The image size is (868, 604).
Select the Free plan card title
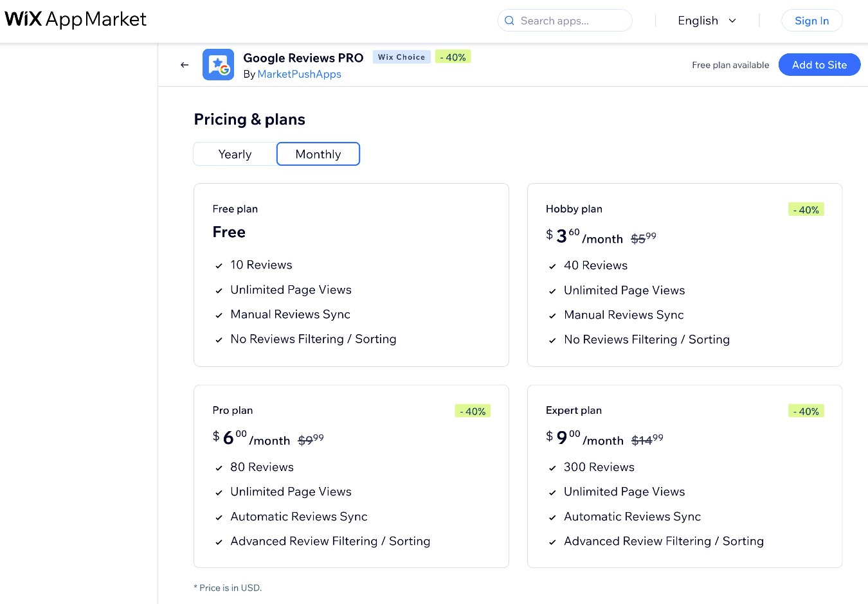tap(235, 208)
